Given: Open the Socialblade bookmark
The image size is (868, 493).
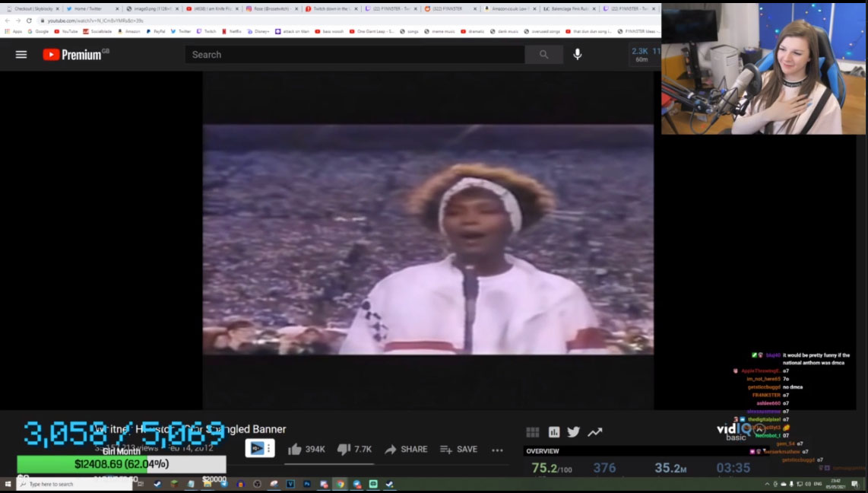Looking at the screenshot, I should pyautogui.click(x=97, y=32).
